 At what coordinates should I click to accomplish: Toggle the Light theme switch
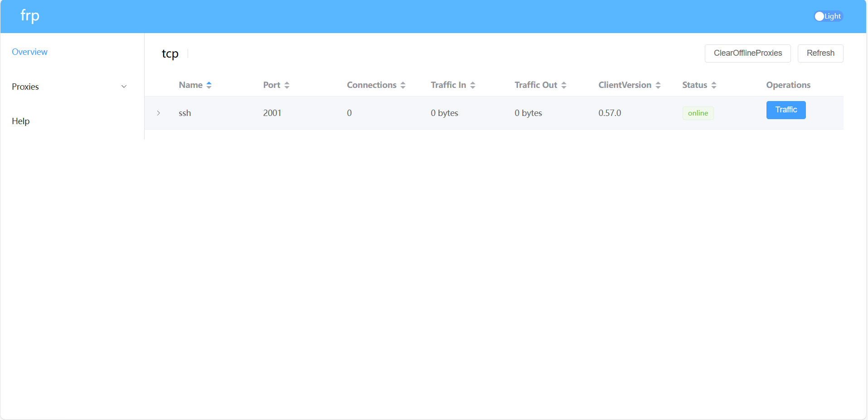coord(828,16)
